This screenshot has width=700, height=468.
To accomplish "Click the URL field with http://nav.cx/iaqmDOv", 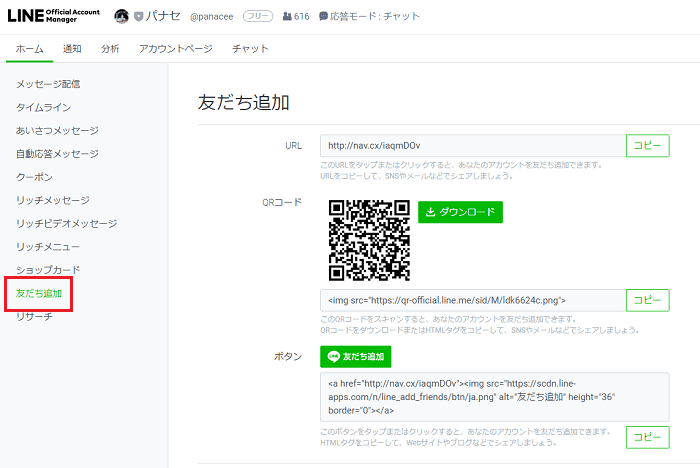I will pos(473,146).
